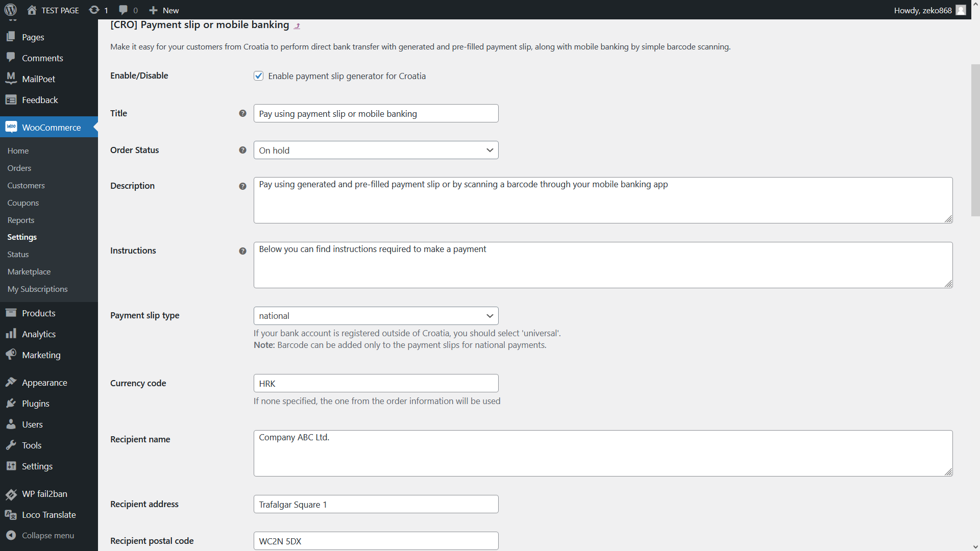Click the help icon beside Instructions
Viewport: 980px width, 551px height.
pyautogui.click(x=242, y=251)
